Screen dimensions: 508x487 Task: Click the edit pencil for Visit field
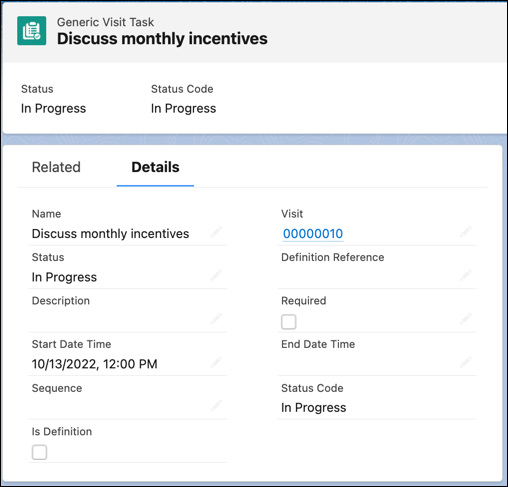pyautogui.click(x=466, y=232)
